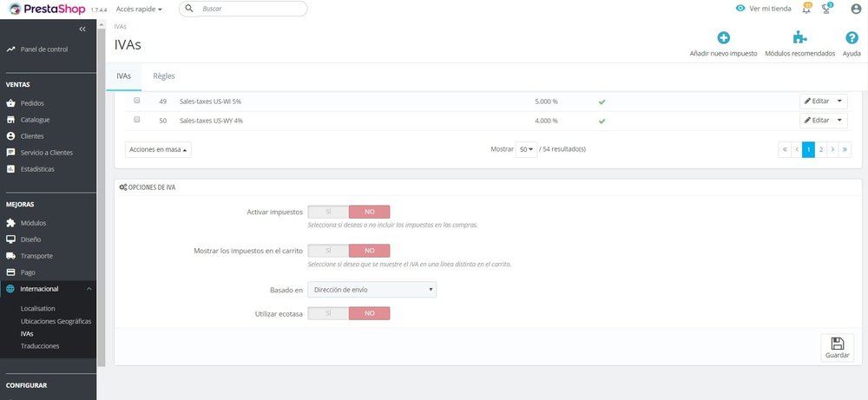Click Editar button for Sales-taxes US-WY 4%

[x=817, y=120]
